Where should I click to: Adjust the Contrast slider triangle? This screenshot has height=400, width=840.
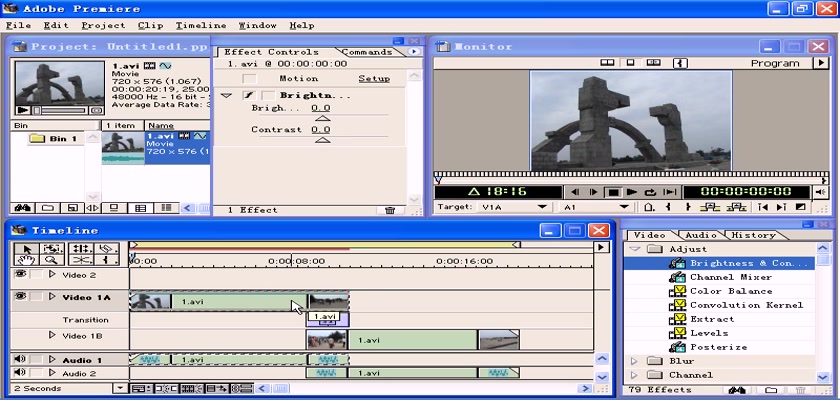(322, 140)
